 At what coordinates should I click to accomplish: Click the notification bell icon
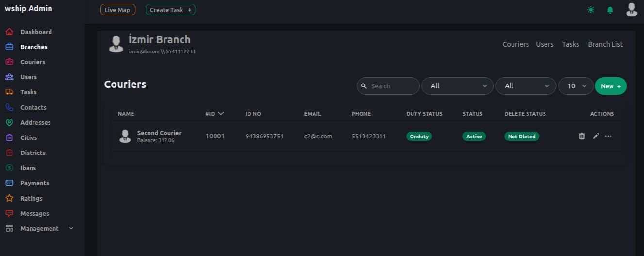pyautogui.click(x=610, y=10)
